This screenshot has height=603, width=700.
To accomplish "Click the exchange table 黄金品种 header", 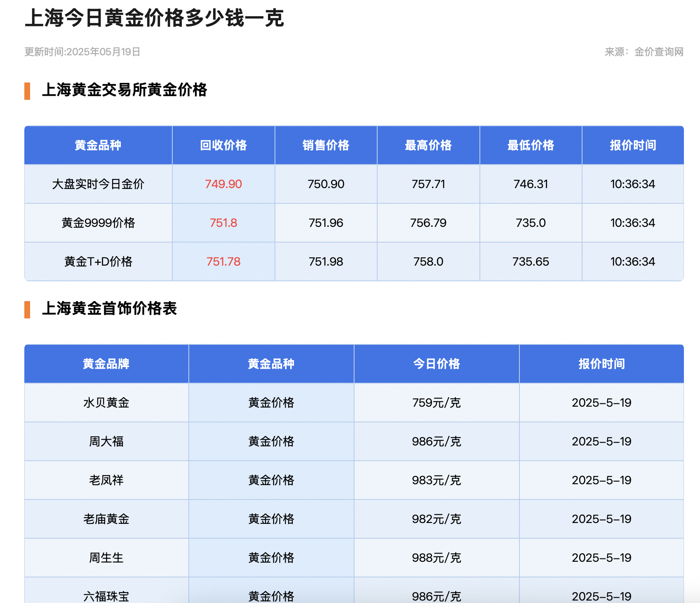I will click(x=98, y=145).
